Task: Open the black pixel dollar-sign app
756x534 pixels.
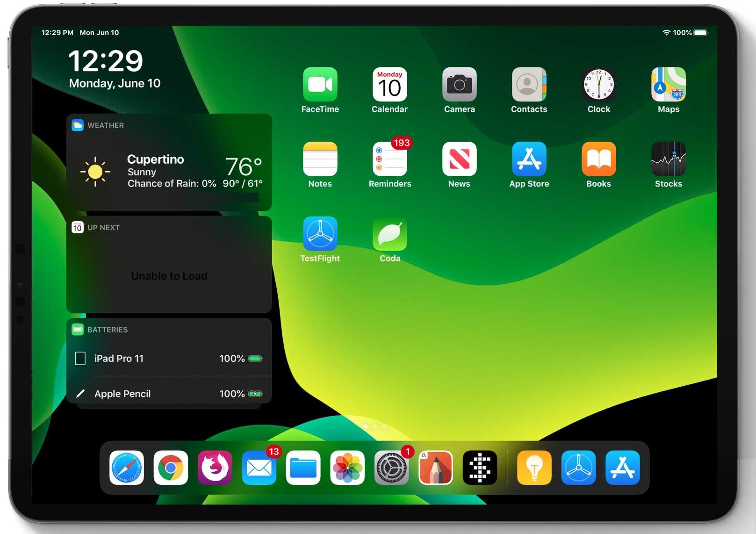Action: tap(480, 468)
